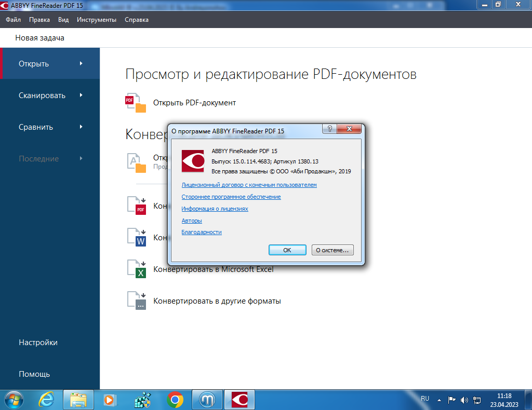Click the Action Center flag tray icon

coord(451,400)
